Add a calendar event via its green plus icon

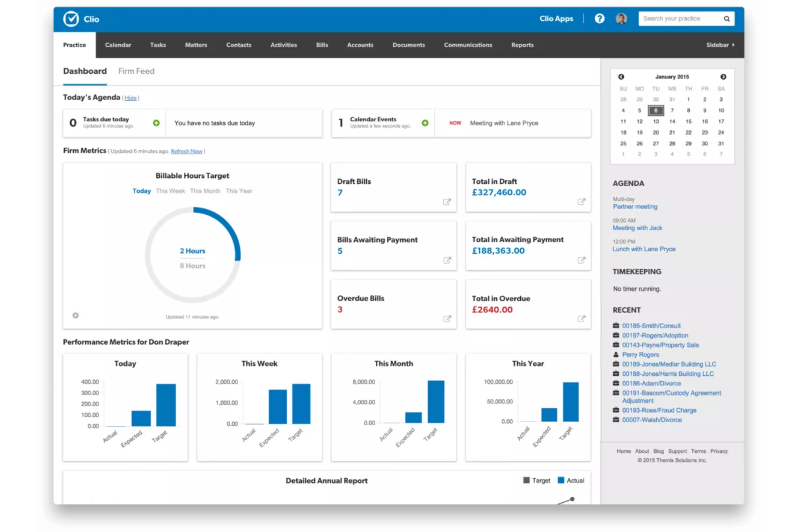click(x=425, y=123)
